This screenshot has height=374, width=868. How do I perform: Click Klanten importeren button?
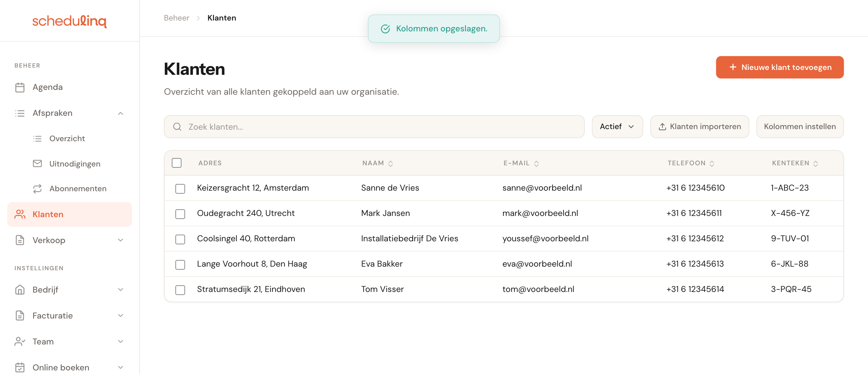[x=699, y=126]
